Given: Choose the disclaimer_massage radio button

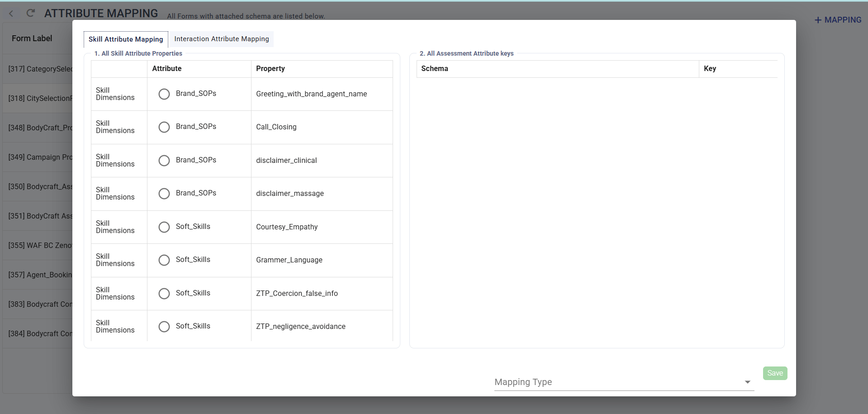Looking at the screenshot, I should click(x=164, y=194).
